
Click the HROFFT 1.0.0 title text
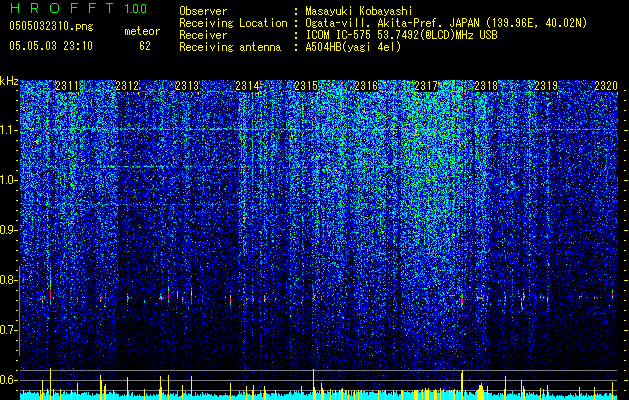coord(78,8)
